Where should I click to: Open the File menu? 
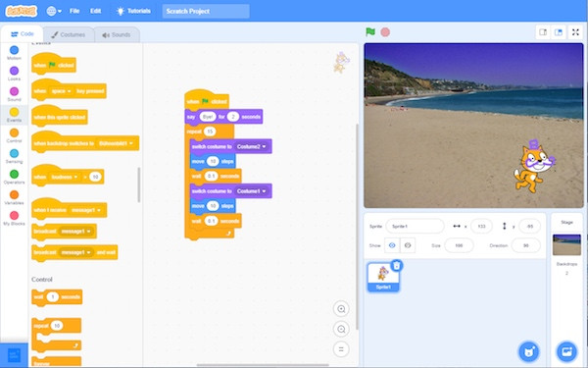tap(74, 11)
